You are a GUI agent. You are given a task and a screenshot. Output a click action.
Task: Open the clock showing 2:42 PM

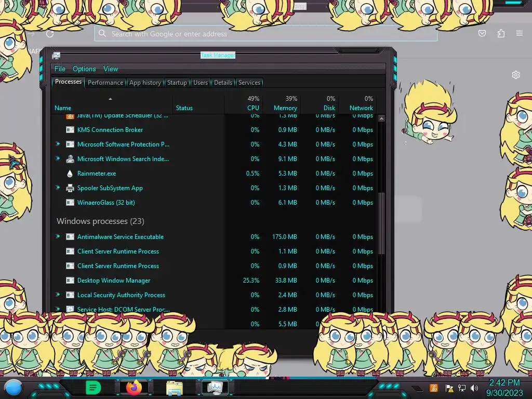coord(504,388)
